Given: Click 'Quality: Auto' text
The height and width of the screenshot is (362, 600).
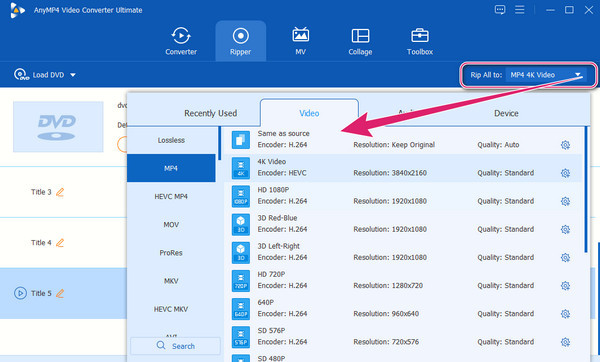Looking at the screenshot, I should (498, 145).
